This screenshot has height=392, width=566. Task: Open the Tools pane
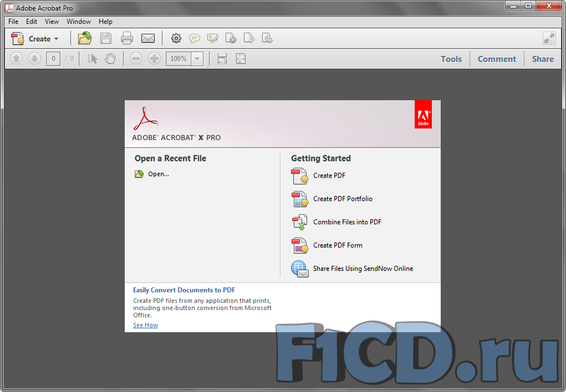[451, 59]
